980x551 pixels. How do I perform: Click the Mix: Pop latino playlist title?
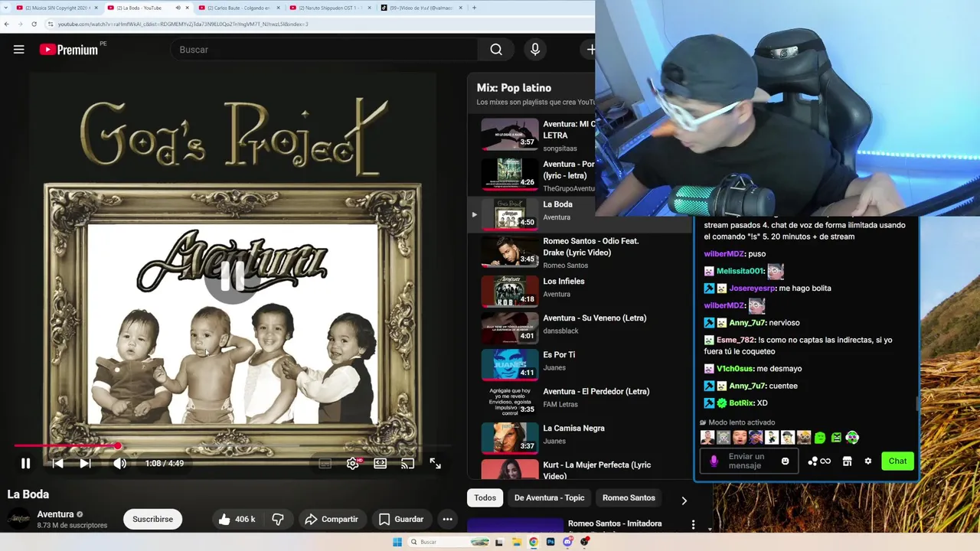point(514,88)
